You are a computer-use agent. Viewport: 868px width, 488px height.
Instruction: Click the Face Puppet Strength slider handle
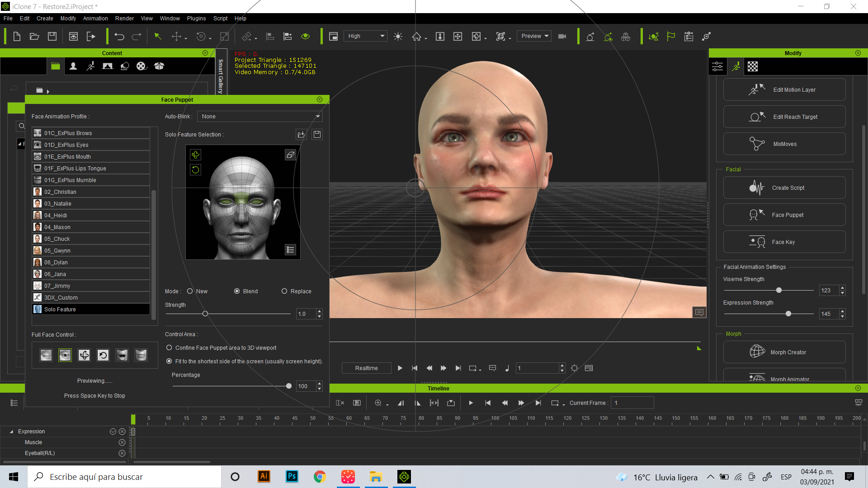pyautogui.click(x=205, y=314)
